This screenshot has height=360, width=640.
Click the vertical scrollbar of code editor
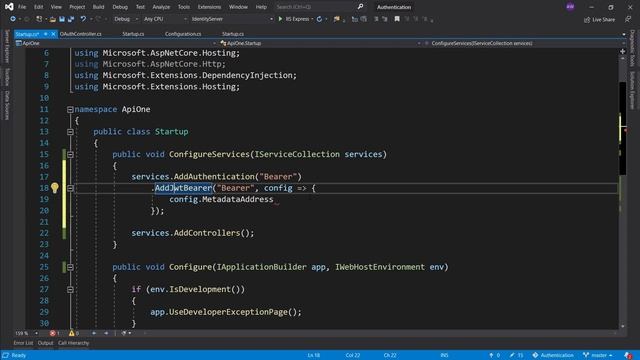pyautogui.click(x=622, y=192)
